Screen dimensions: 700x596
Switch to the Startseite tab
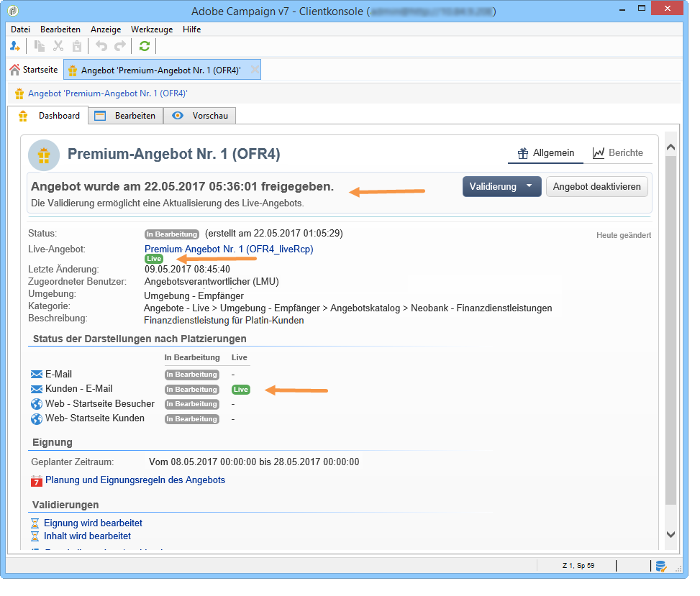[34, 70]
